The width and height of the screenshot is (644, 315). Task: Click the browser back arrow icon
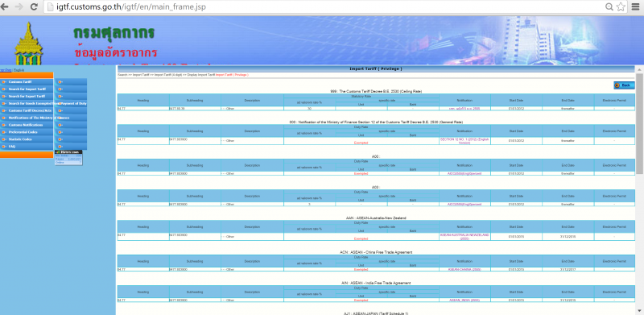5,6
